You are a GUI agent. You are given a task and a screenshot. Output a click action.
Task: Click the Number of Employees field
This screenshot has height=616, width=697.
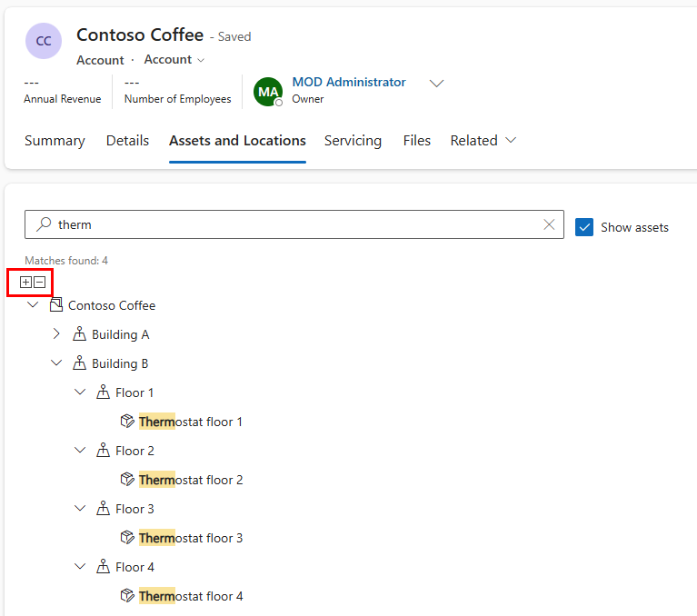[177, 91]
